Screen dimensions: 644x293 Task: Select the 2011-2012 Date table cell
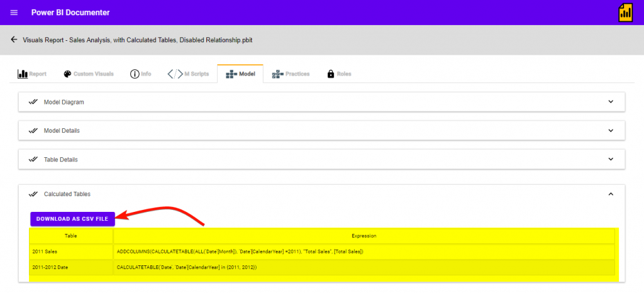click(71, 267)
